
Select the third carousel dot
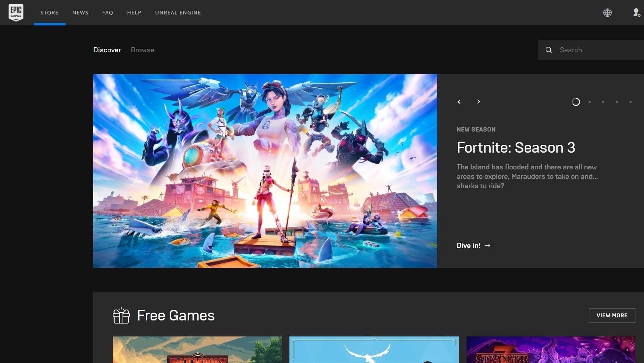603,102
